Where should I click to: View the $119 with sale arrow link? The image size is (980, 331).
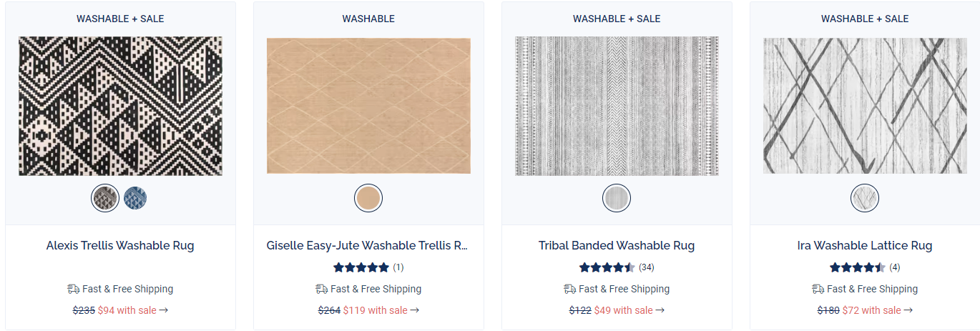pos(381,310)
